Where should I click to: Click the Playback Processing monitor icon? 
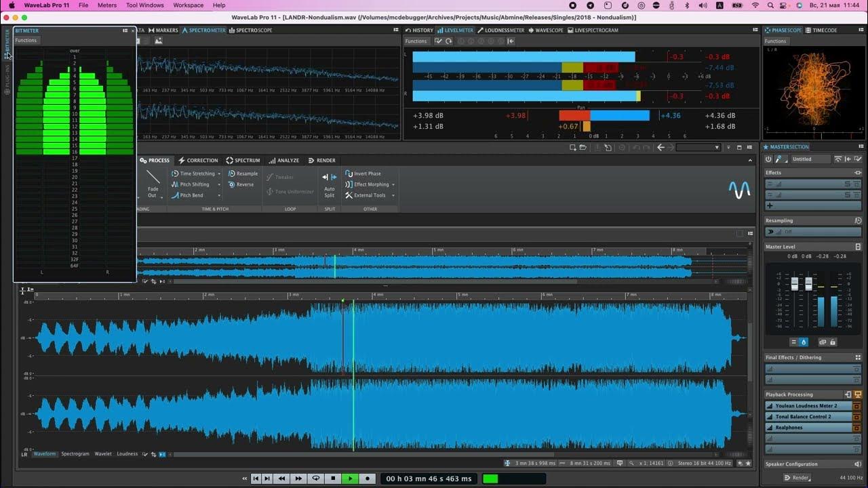tap(858, 394)
